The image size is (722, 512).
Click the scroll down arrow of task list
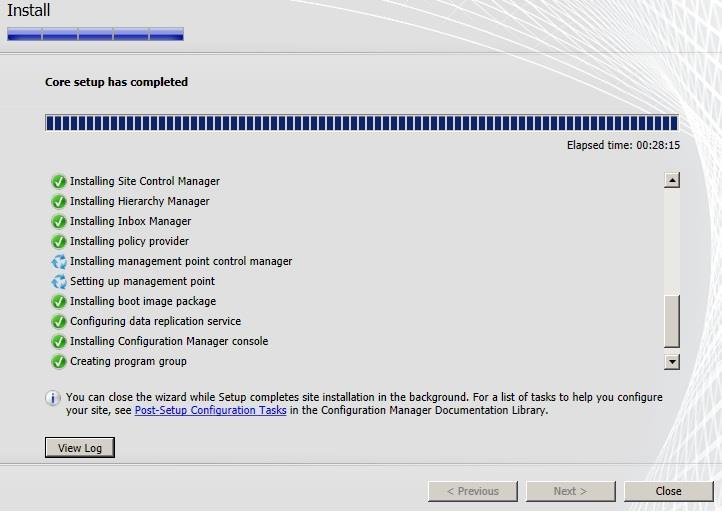[x=672, y=362]
